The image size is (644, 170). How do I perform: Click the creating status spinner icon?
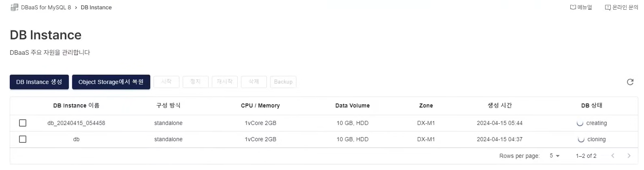point(580,123)
